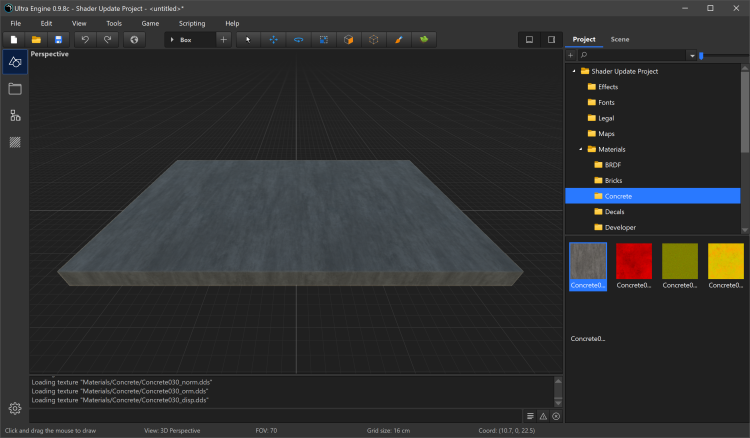This screenshot has height=438, width=750.
Task: Open the Box primitive dropdown
Action: (190, 40)
